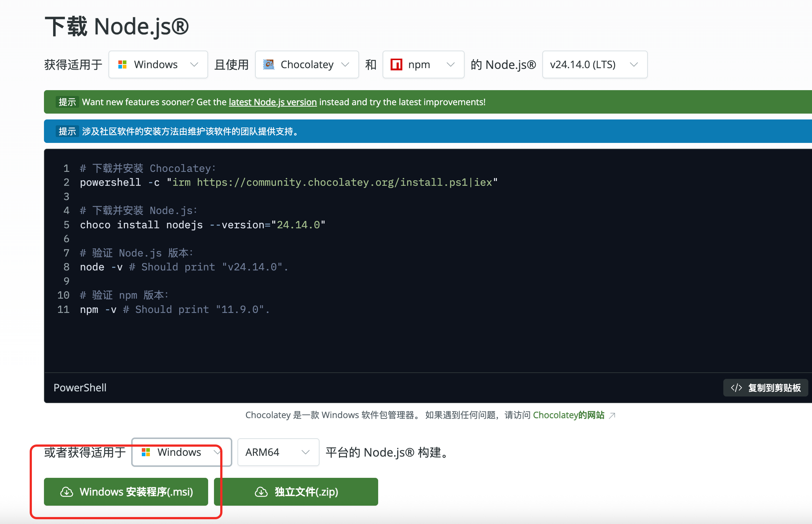Visit the Chocolatey的网站 link
Image resolution: width=812 pixels, height=524 pixels.
(x=568, y=415)
